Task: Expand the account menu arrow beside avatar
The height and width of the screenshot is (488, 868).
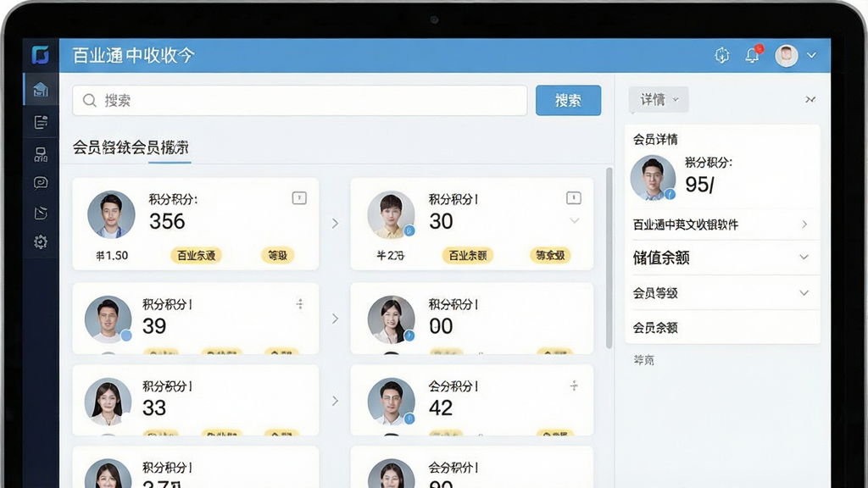Action: point(811,55)
